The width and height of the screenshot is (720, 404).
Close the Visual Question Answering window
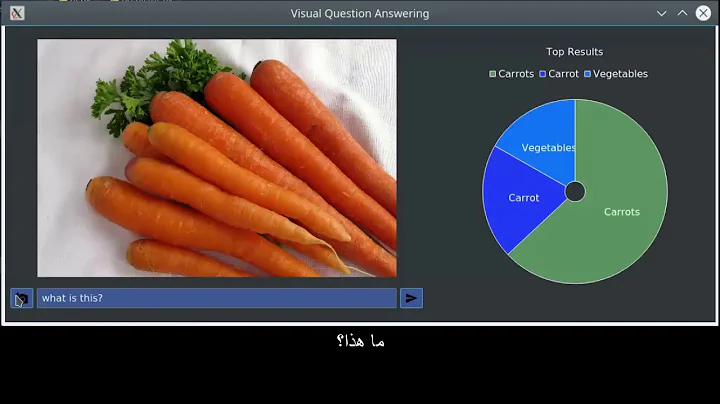coord(703,13)
